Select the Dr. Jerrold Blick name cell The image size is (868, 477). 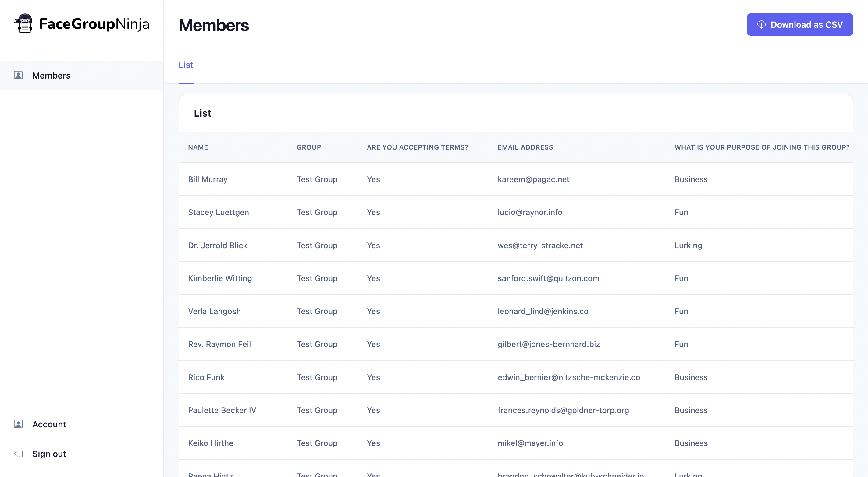tap(217, 245)
